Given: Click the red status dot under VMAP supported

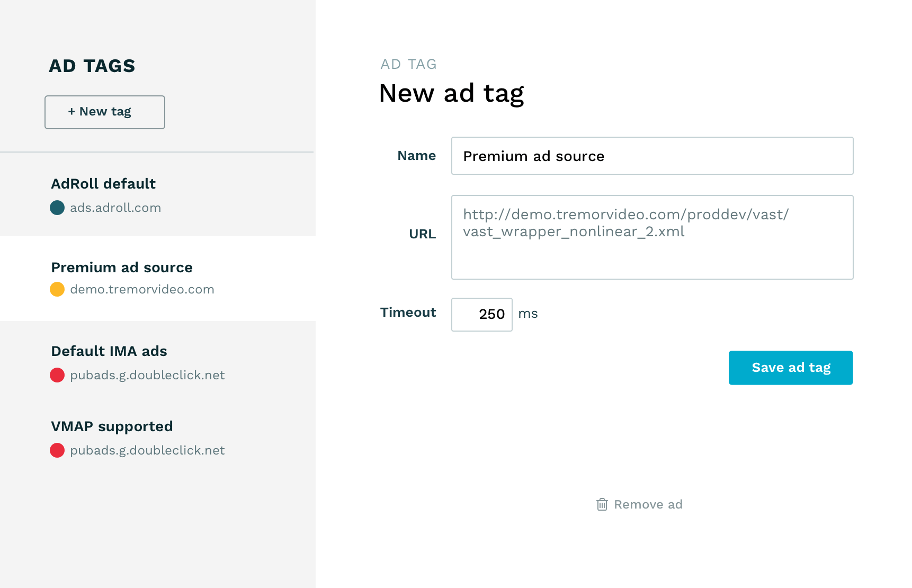Looking at the screenshot, I should point(57,450).
